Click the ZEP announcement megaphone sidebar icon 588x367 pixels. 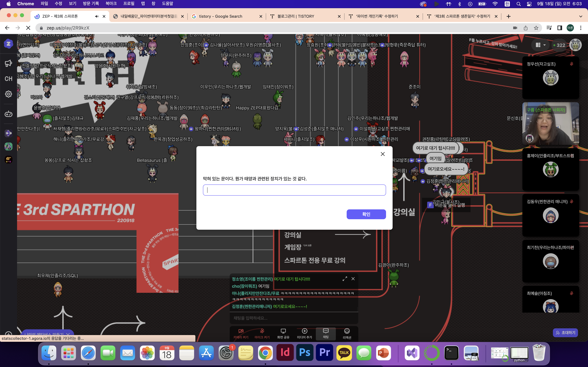[x=8, y=63]
